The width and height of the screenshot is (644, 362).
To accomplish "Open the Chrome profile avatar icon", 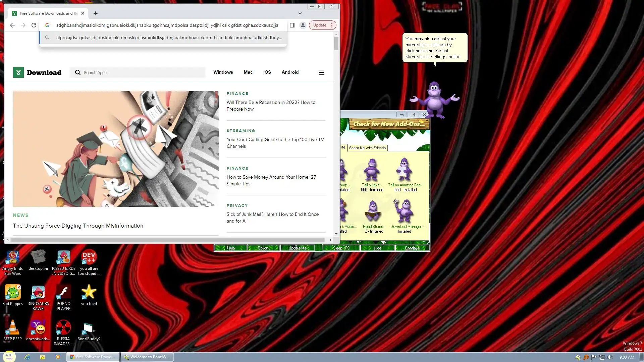I will 303,25.
